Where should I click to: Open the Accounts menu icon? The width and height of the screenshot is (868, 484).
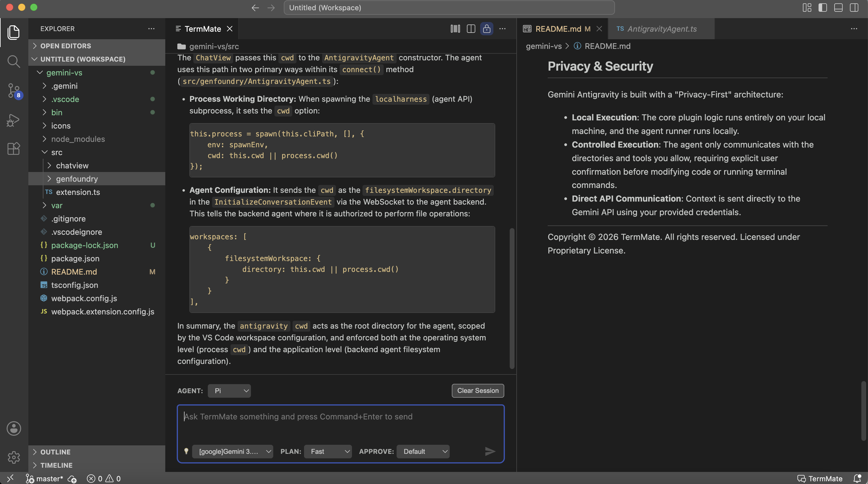tap(14, 428)
